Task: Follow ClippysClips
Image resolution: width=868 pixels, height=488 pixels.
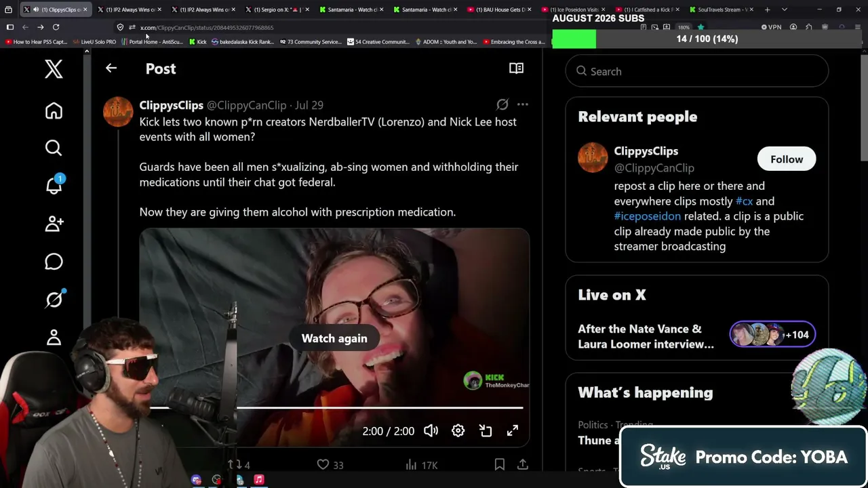Action: [x=787, y=159]
